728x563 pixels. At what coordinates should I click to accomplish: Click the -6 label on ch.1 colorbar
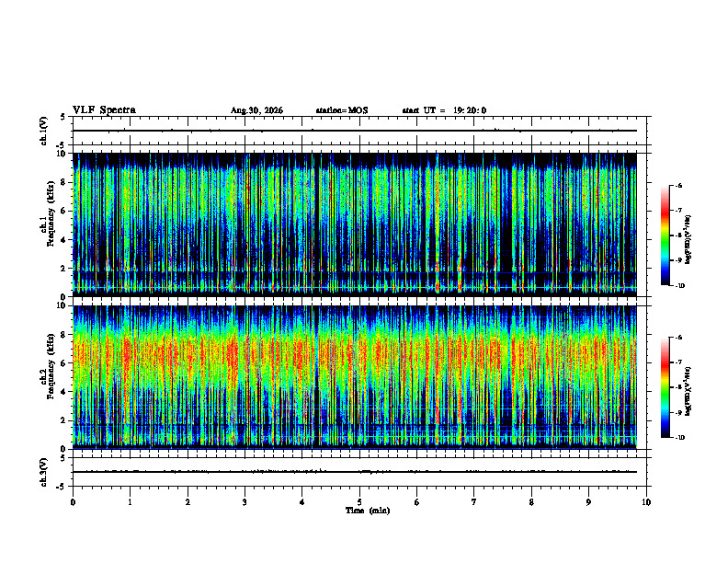(679, 186)
